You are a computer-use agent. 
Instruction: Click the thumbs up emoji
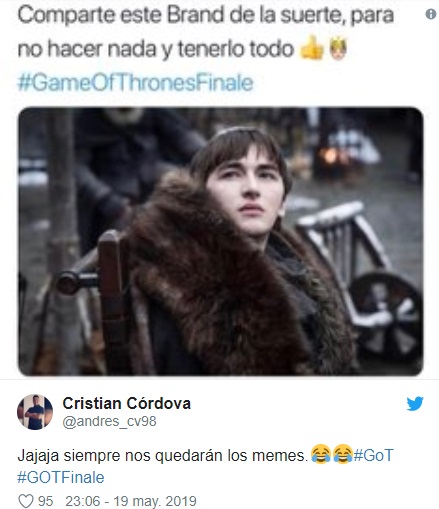tap(312, 49)
